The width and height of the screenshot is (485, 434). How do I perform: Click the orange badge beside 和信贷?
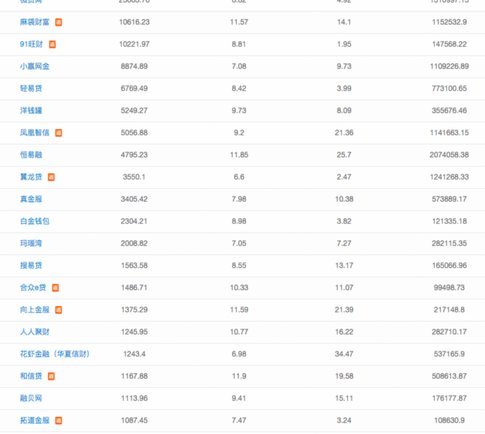point(51,376)
